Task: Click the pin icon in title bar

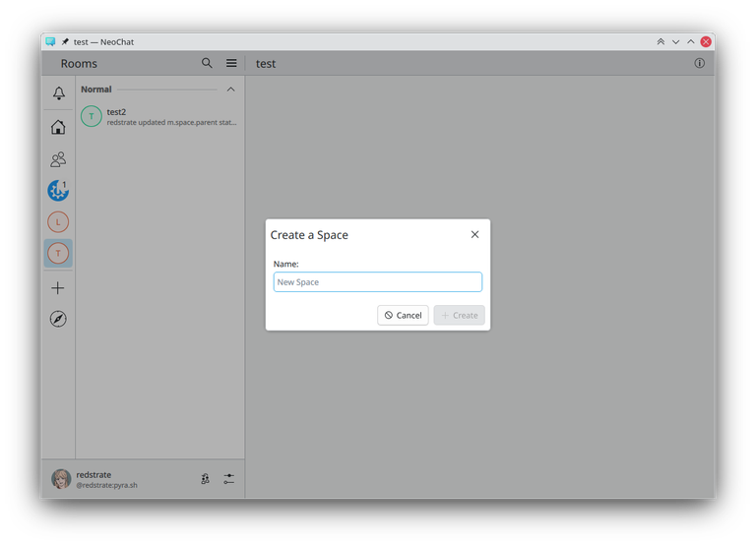Action: click(x=65, y=42)
